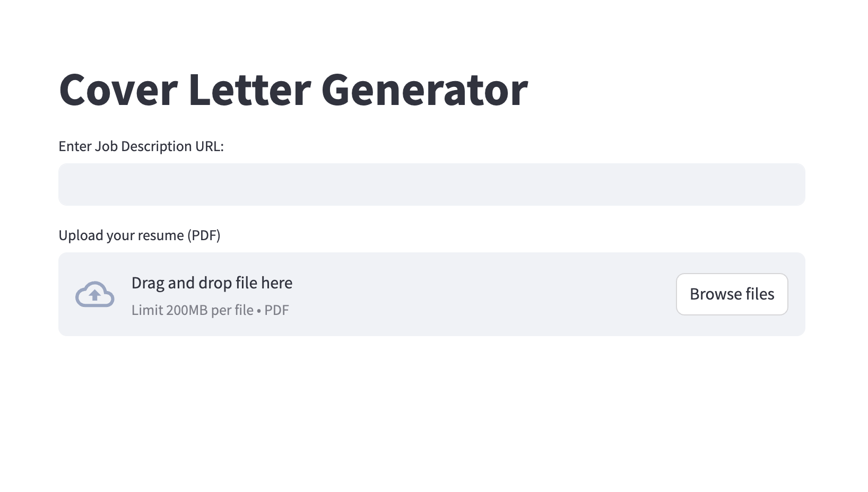Click the PDF file type after the bullet

pos(276,310)
